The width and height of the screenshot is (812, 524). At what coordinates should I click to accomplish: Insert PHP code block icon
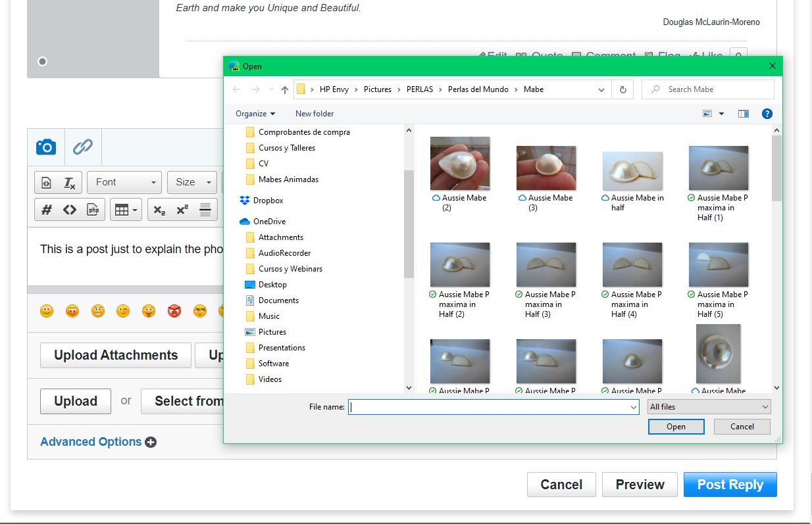[93, 210]
